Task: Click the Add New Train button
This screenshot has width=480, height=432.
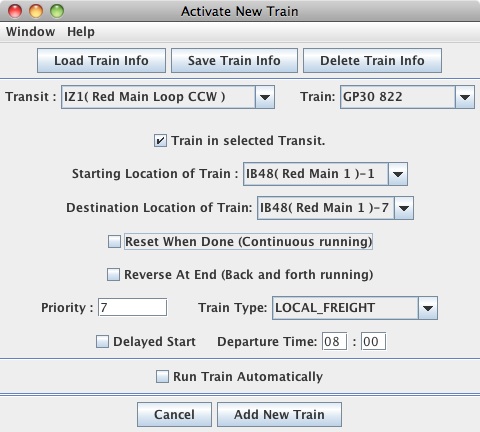Action: (279, 415)
